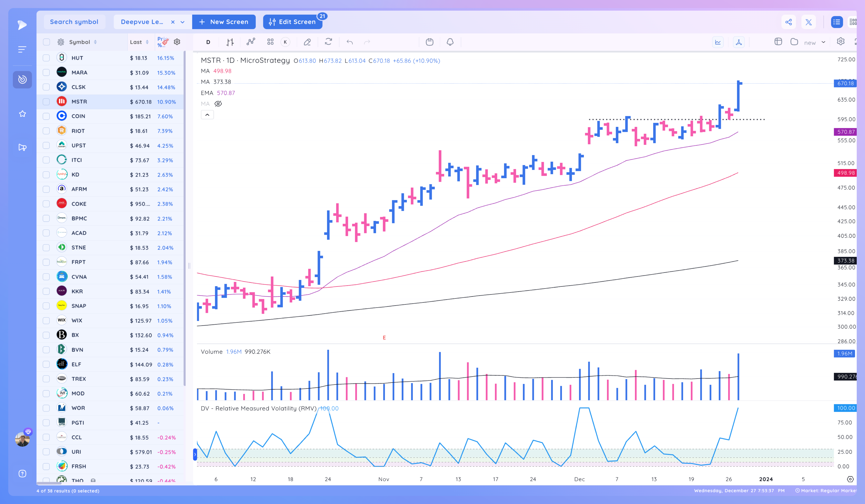Select the COIN row in watchlist

pos(110,116)
